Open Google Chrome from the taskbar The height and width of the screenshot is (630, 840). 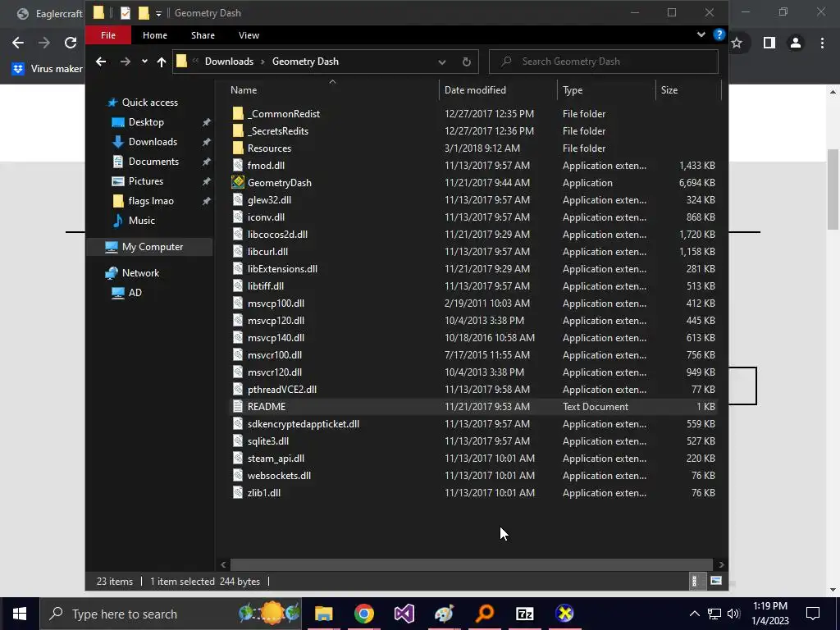pyautogui.click(x=363, y=614)
